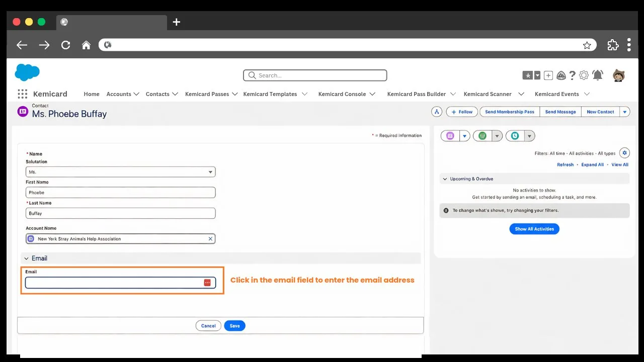Open the Contacts tab

(x=157, y=94)
